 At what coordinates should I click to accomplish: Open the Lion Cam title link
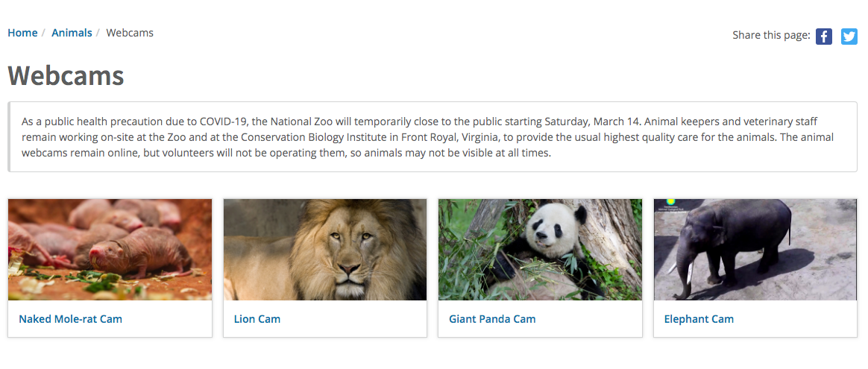[x=257, y=319]
